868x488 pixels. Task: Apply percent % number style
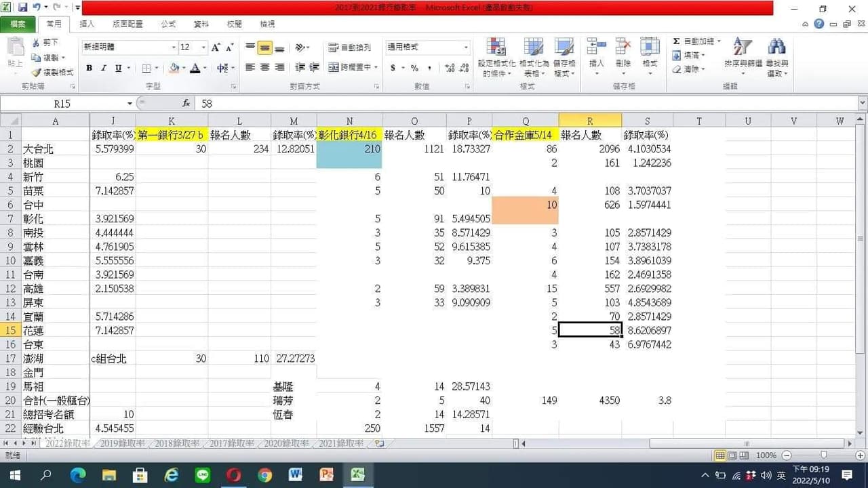(x=414, y=68)
